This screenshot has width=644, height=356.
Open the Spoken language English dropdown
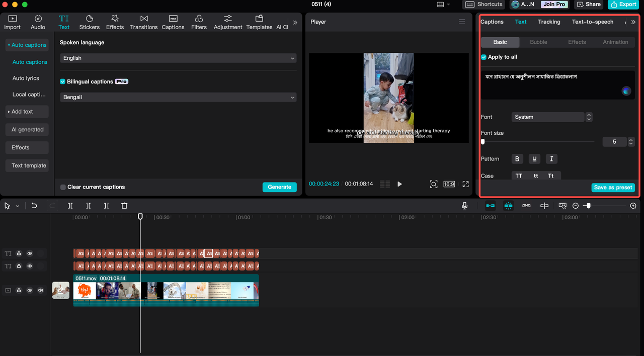[x=178, y=58]
